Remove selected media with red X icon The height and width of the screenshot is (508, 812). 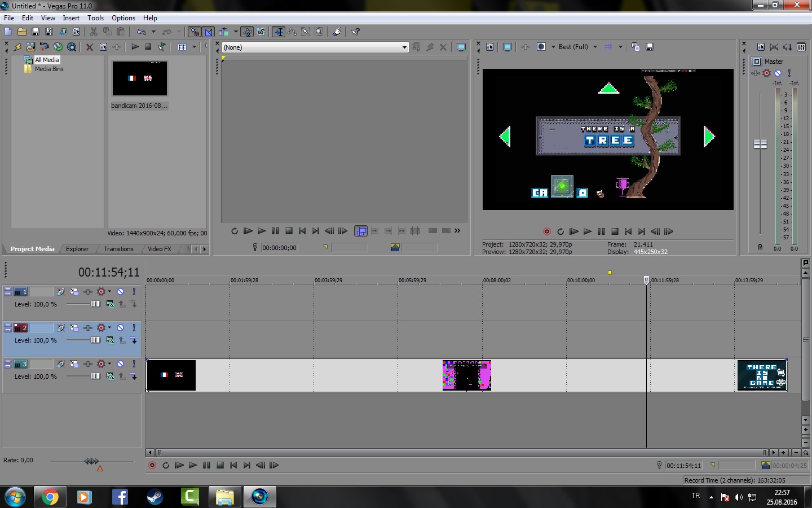pos(90,47)
